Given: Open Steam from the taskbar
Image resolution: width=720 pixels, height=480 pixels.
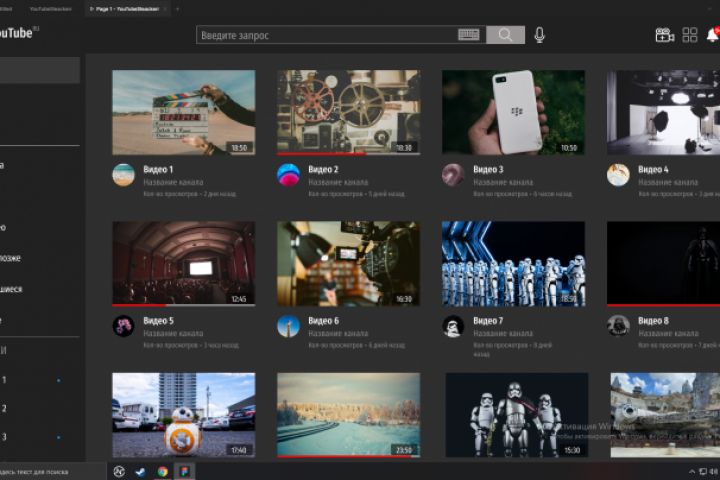Looking at the screenshot, I should click(x=140, y=472).
